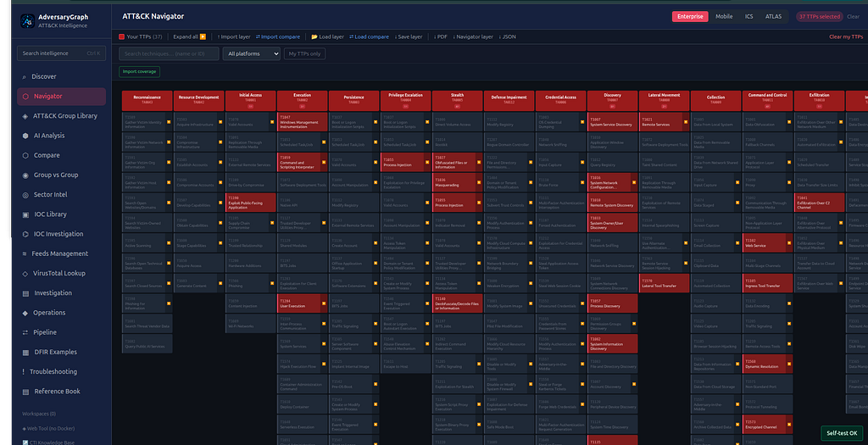Click the AI Analysis hexagon icon
Viewport: 868px width, 445px height.
pyautogui.click(x=25, y=136)
